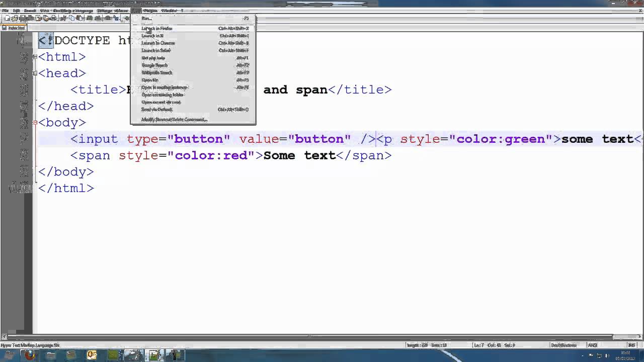
Task: Collapse the <head> fold marker
Action: pos(35,73)
